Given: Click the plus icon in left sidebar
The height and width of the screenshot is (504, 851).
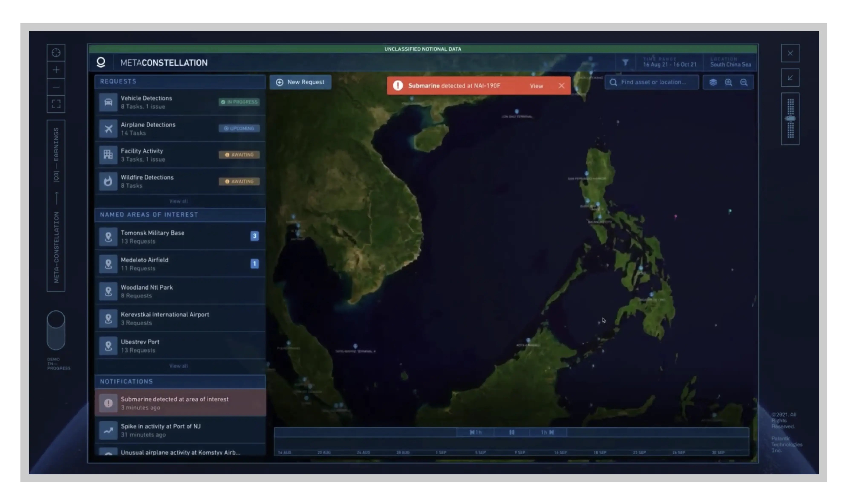Looking at the screenshot, I should [x=56, y=70].
